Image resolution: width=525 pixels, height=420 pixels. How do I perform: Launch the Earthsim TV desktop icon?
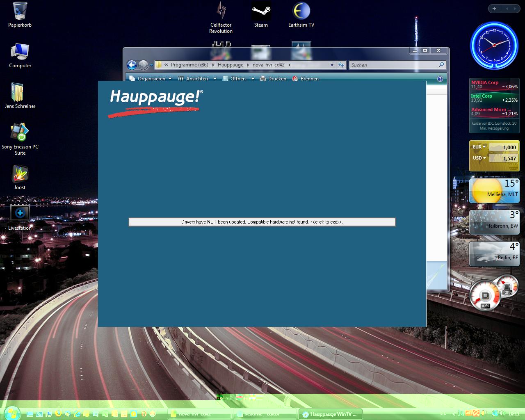(301, 15)
